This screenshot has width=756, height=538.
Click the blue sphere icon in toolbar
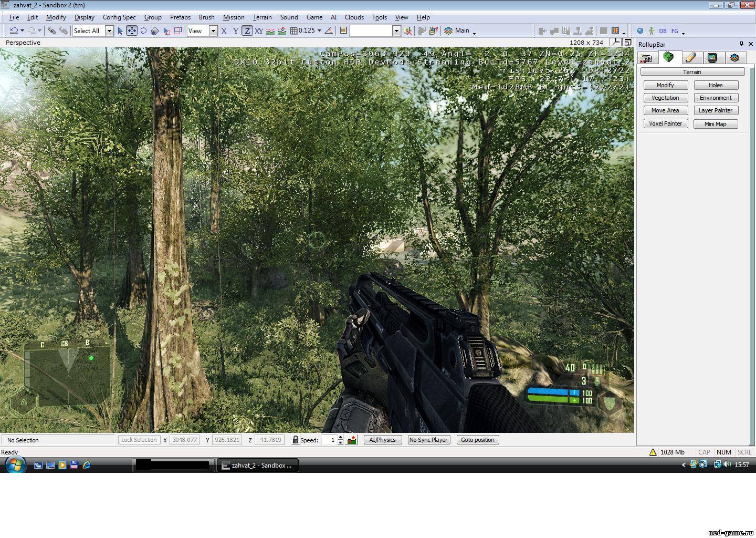[x=640, y=31]
